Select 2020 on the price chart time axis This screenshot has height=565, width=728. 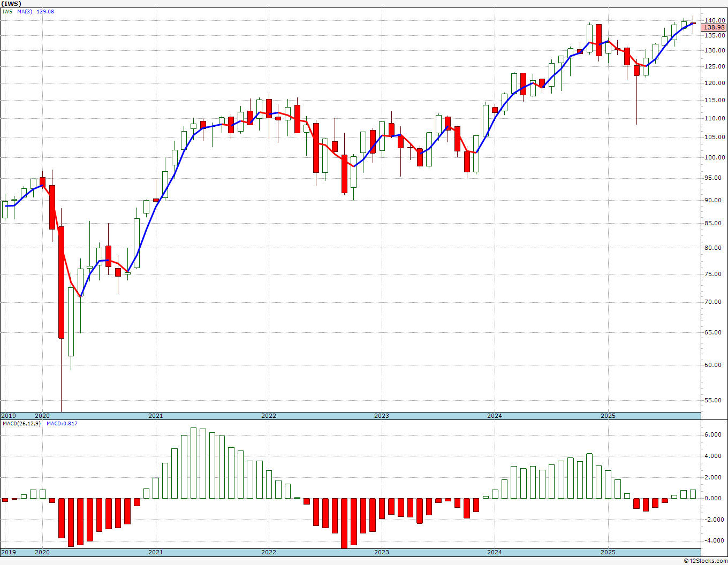click(42, 416)
